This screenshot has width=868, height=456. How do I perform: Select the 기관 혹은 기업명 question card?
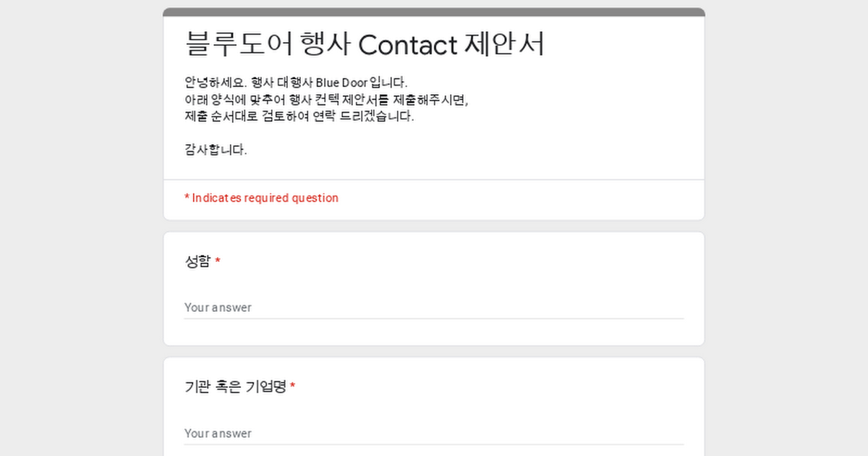[x=434, y=405]
